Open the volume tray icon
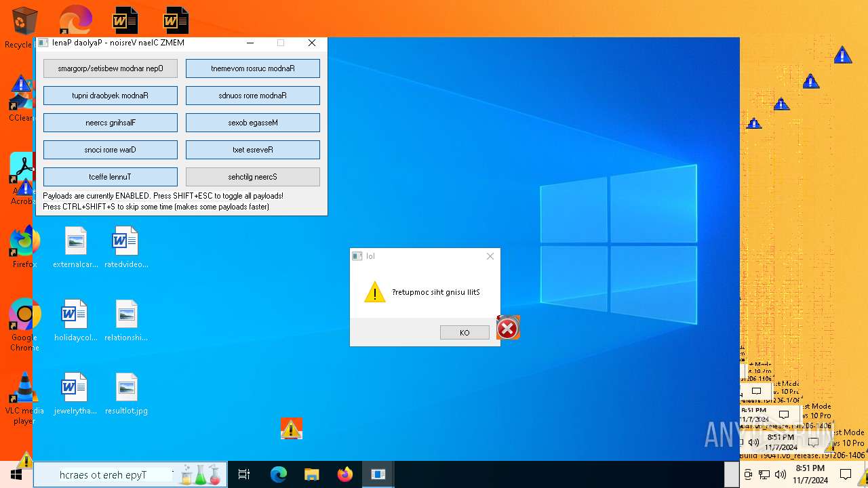This screenshot has height=488, width=868. 781,474
